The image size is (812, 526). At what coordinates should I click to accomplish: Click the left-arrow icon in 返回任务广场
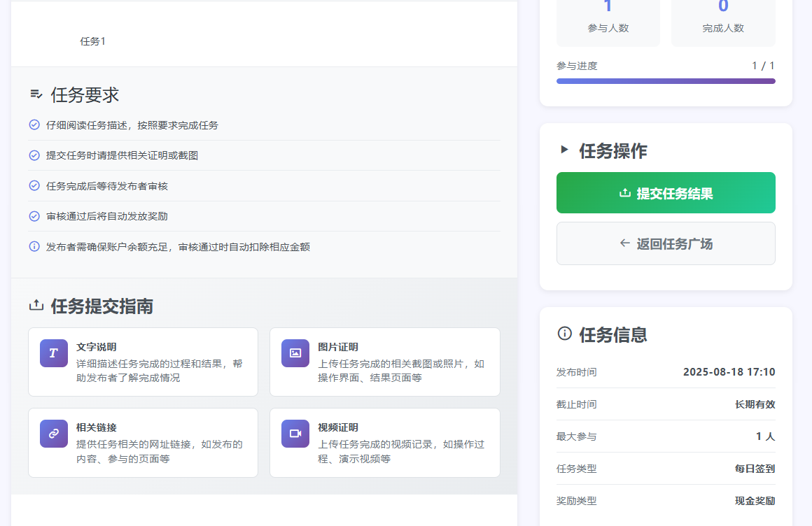click(x=624, y=243)
